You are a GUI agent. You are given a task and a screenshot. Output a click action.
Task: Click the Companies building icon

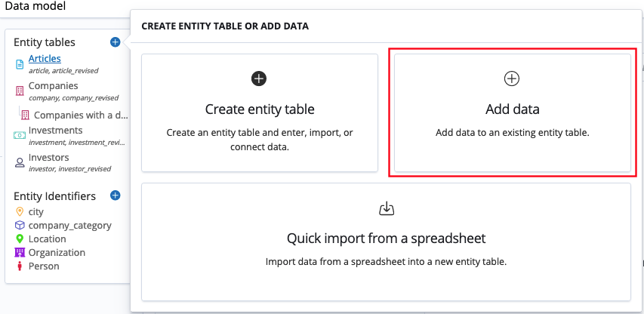(x=20, y=91)
